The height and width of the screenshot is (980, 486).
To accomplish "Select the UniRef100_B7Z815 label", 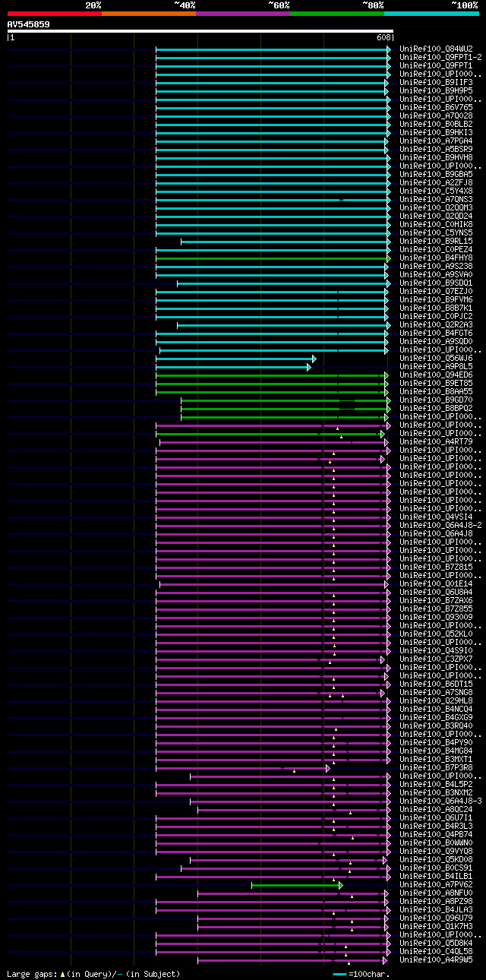I will (x=436, y=567).
